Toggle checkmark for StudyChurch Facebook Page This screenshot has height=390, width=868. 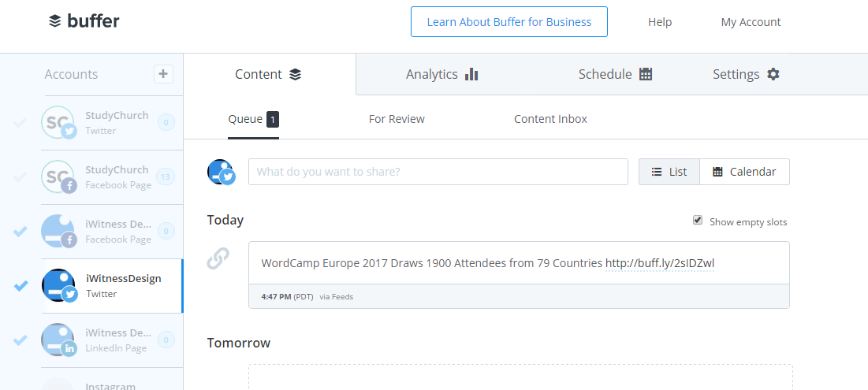pos(20,177)
